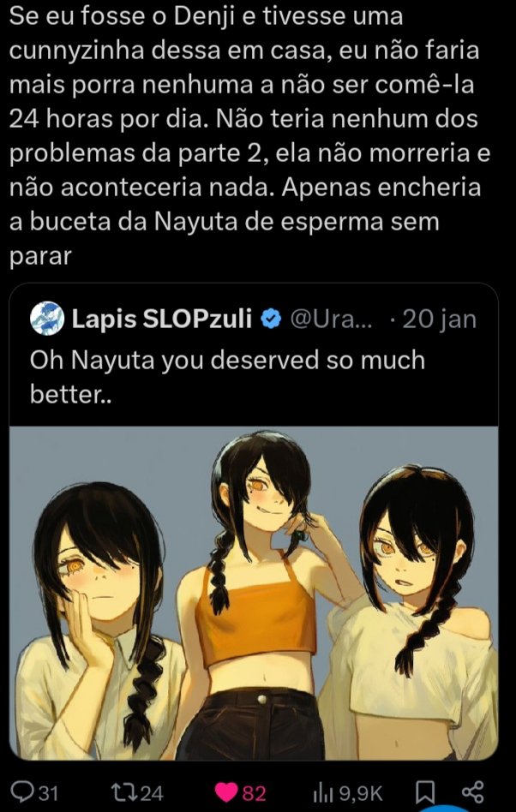This screenshot has width=516, height=812.
Task: Tap the share icon
Action: tap(472, 792)
